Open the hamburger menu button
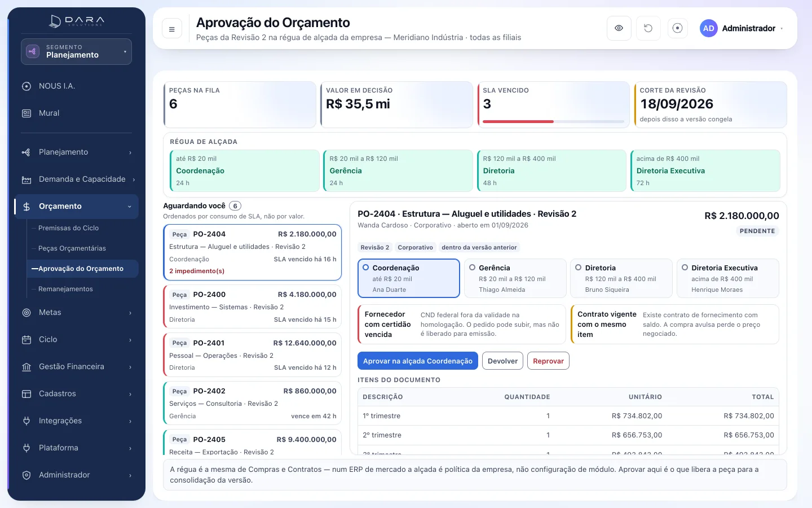The height and width of the screenshot is (508, 812). pos(172,29)
